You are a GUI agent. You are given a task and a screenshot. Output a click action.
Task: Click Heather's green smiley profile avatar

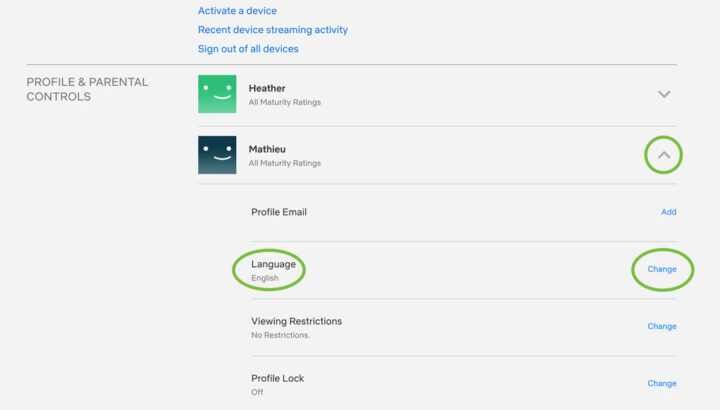click(217, 94)
